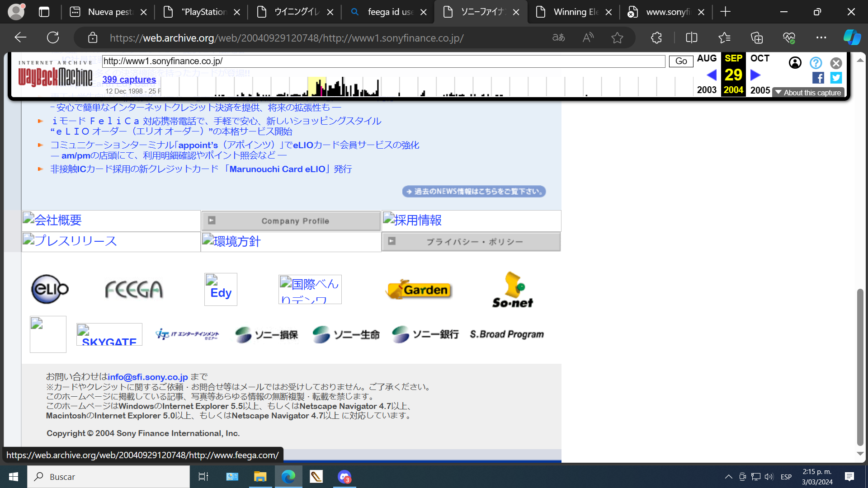Screen dimensions: 868x488
Task: Open the Favorites list
Action: (724, 38)
